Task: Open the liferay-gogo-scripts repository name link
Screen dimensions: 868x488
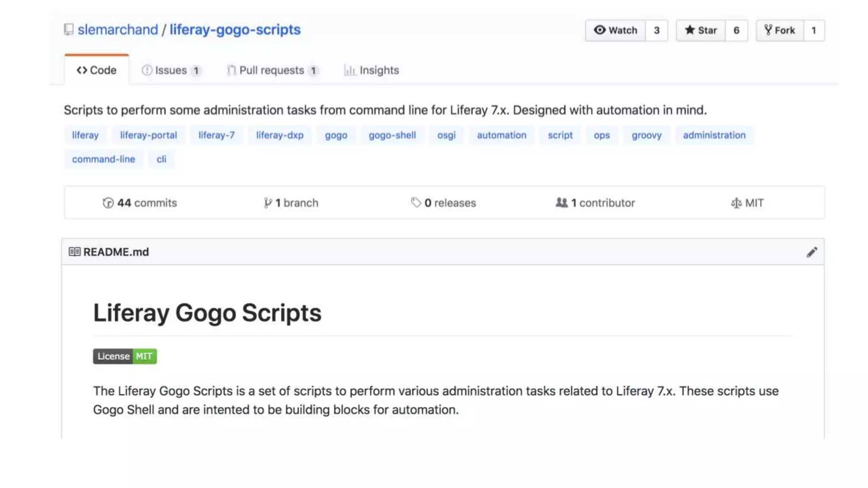Action: pos(235,30)
